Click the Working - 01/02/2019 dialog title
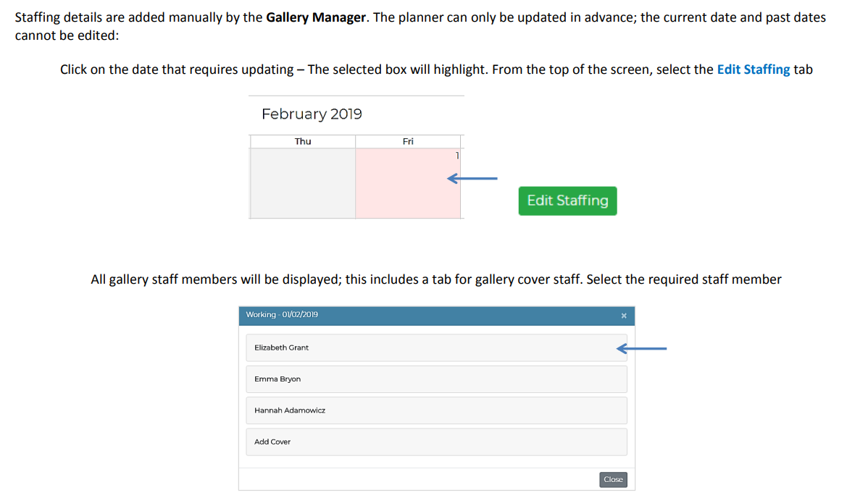 click(x=282, y=315)
